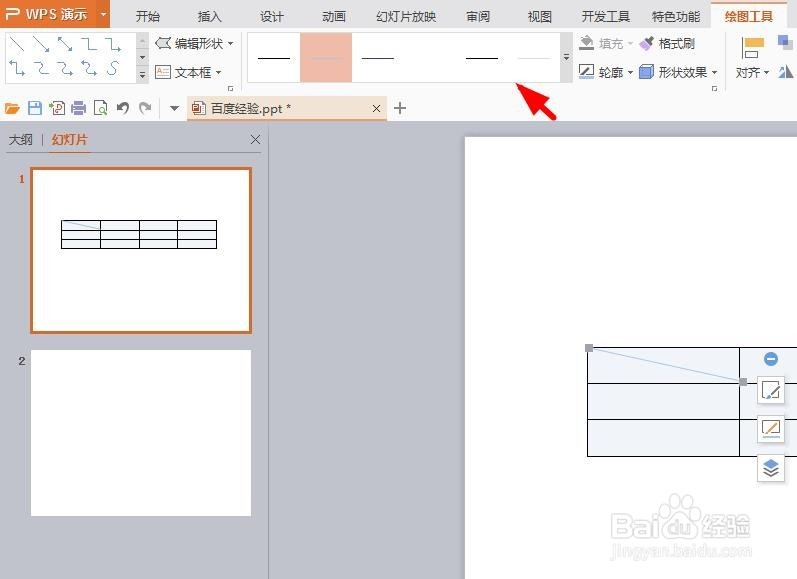Select the fifth faint line style
This screenshot has height=579, width=797.
pos(534,57)
